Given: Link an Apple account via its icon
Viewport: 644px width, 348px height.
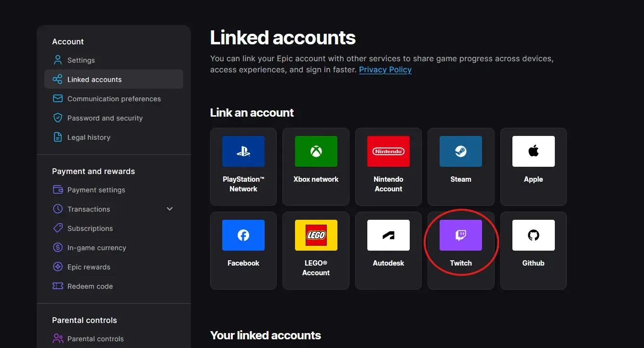Looking at the screenshot, I should 534,151.
